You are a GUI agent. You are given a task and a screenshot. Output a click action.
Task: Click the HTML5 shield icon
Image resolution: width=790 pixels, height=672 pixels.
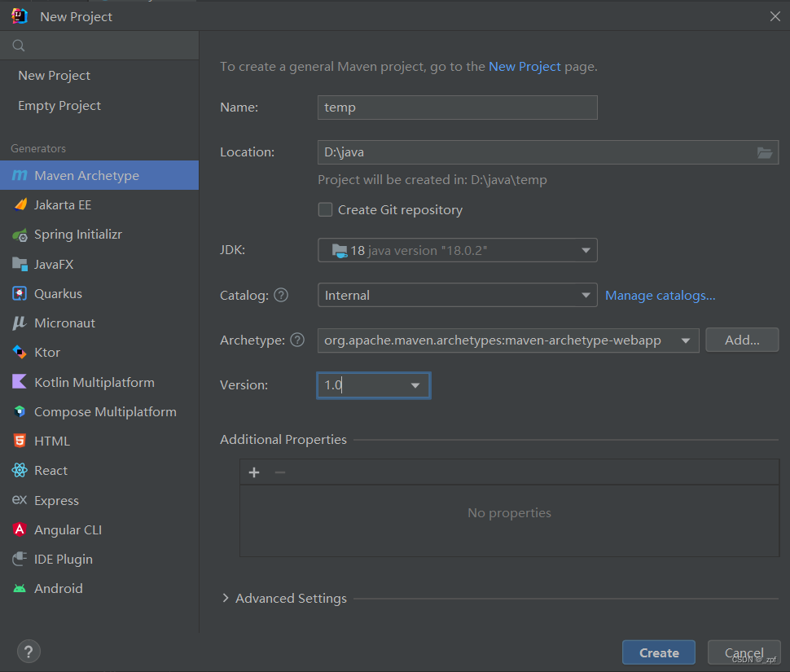click(20, 441)
